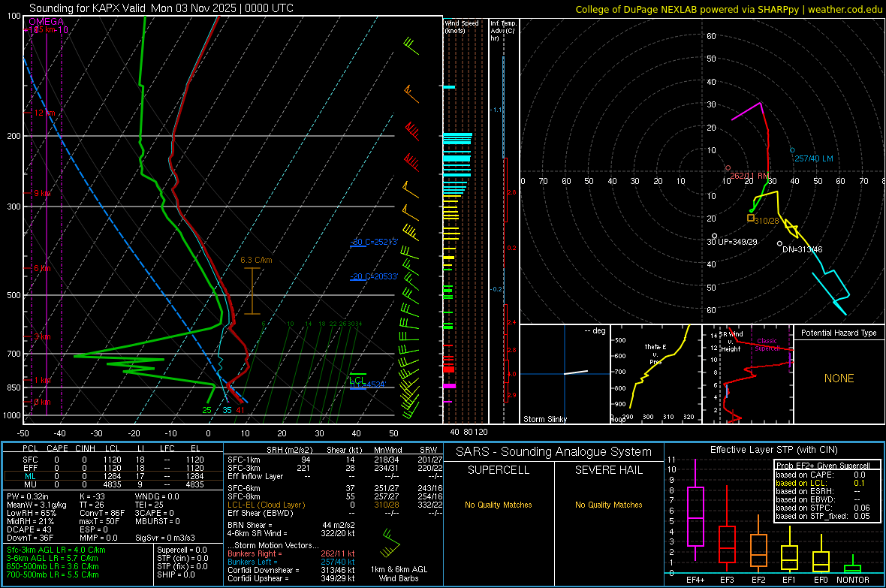Click No Quality Matches under SUPERCELL
The image size is (886, 588).
(x=499, y=505)
